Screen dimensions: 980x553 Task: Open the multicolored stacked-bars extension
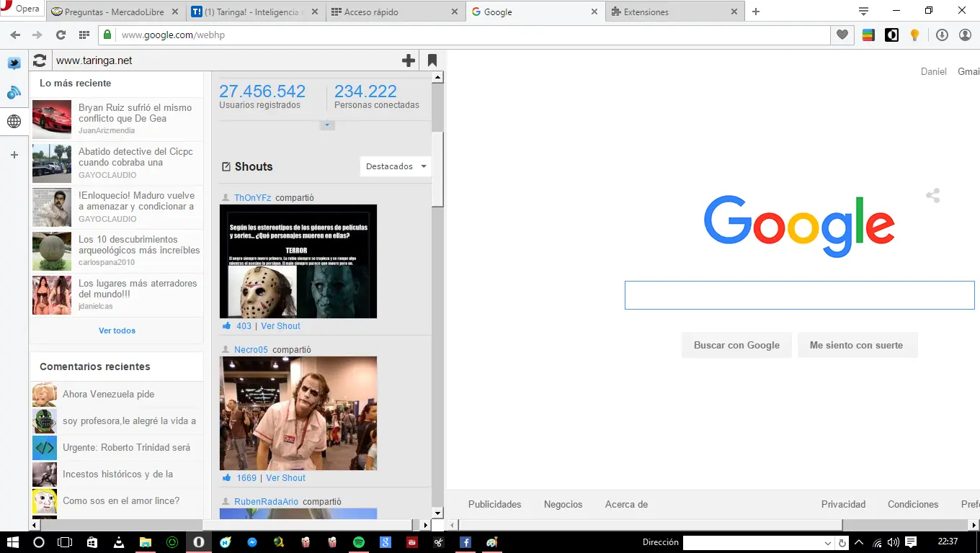868,35
